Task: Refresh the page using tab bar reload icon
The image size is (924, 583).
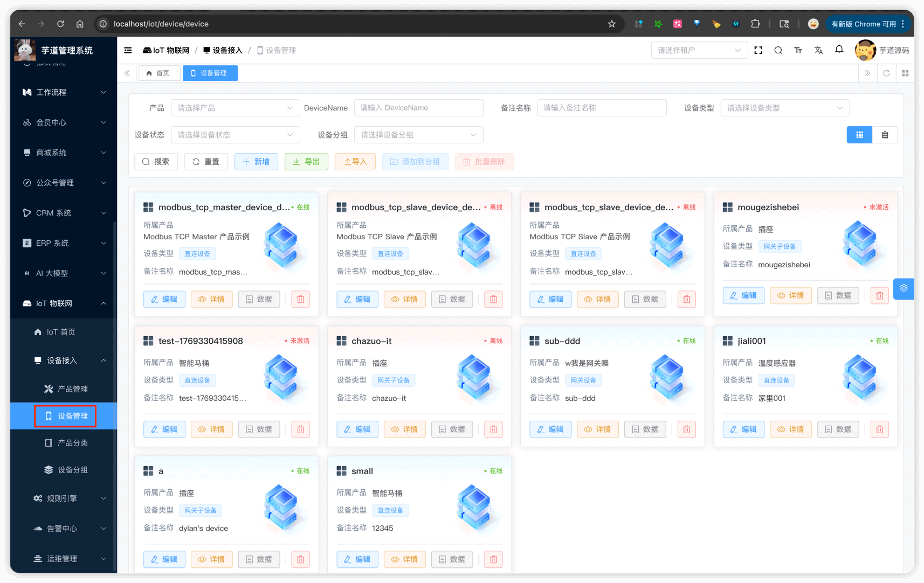Action: click(886, 73)
